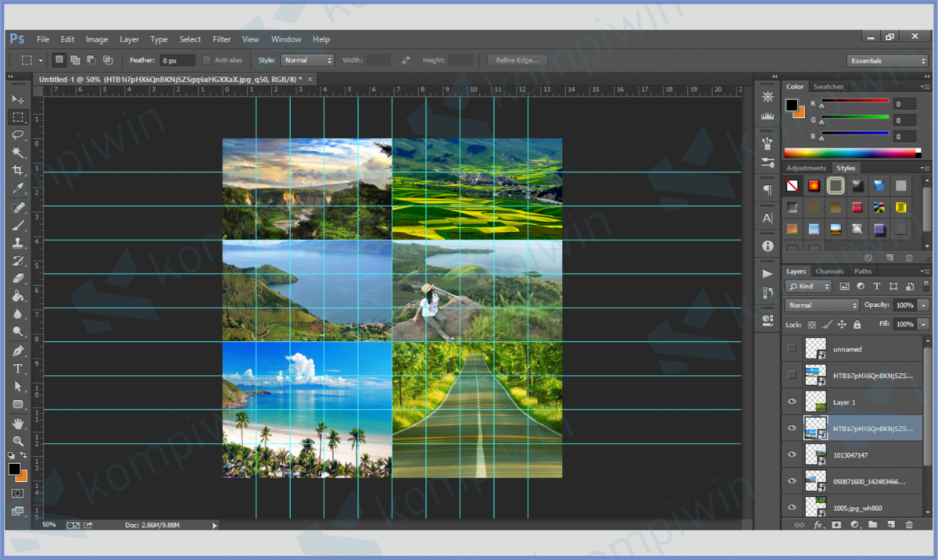The image size is (938, 560).
Task: Select the Brush tool
Action: tap(18, 225)
